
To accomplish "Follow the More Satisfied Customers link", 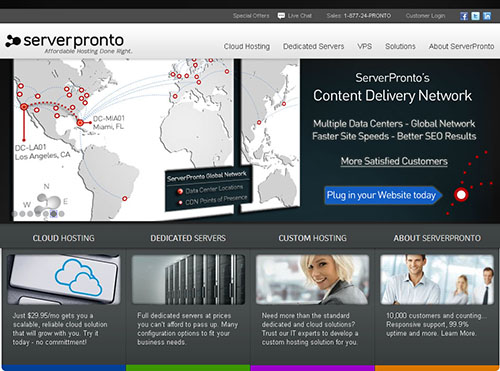I will 394,161.
